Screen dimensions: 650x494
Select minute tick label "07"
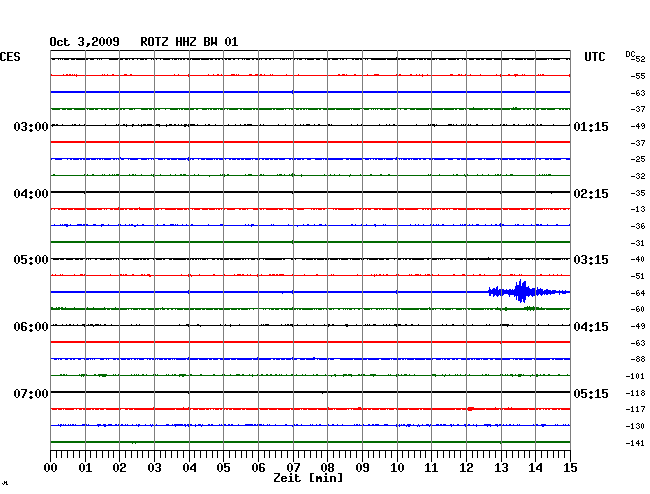(293, 467)
